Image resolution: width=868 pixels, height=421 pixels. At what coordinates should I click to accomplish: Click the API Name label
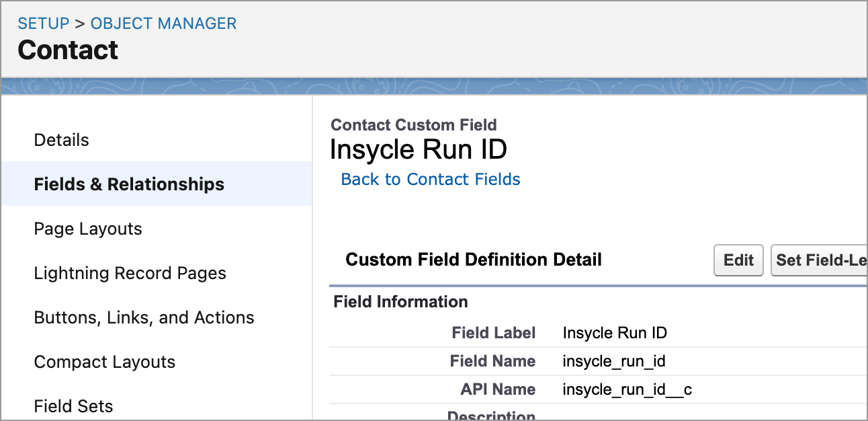coord(498,389)
